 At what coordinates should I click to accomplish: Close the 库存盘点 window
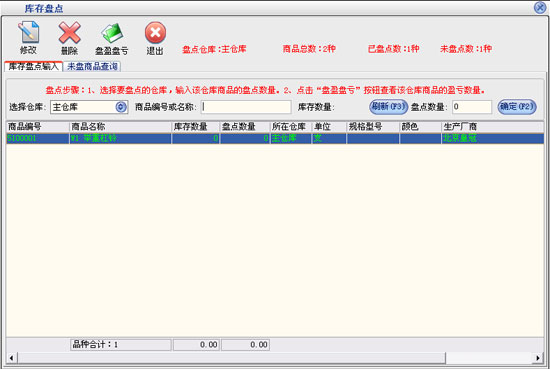click(540, 7)
